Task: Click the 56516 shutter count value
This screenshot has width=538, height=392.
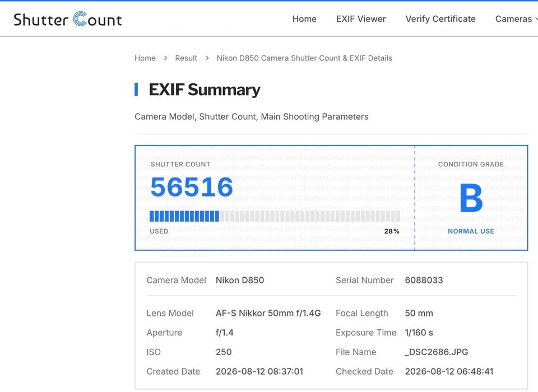Action: coord(192,187)
